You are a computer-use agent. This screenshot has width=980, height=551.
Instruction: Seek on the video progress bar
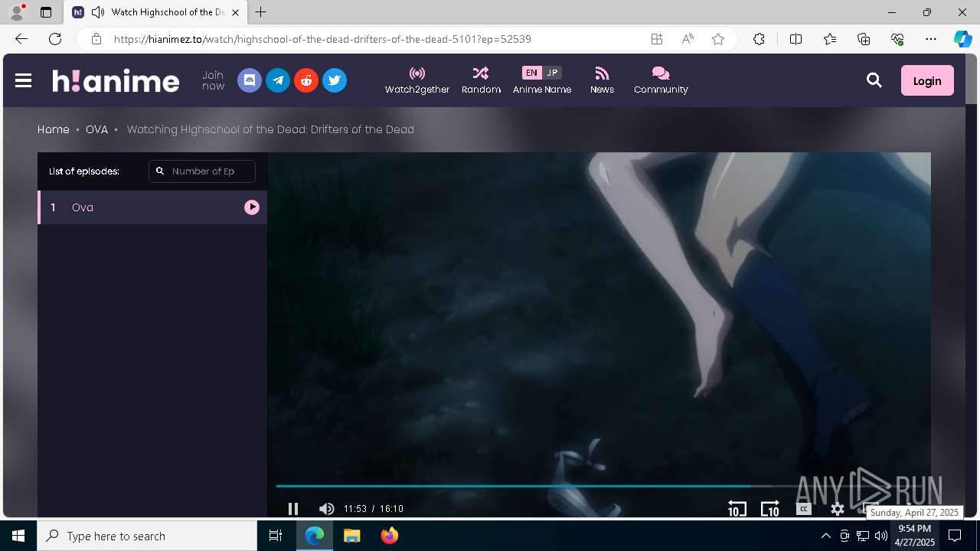(x=599, y=486)
